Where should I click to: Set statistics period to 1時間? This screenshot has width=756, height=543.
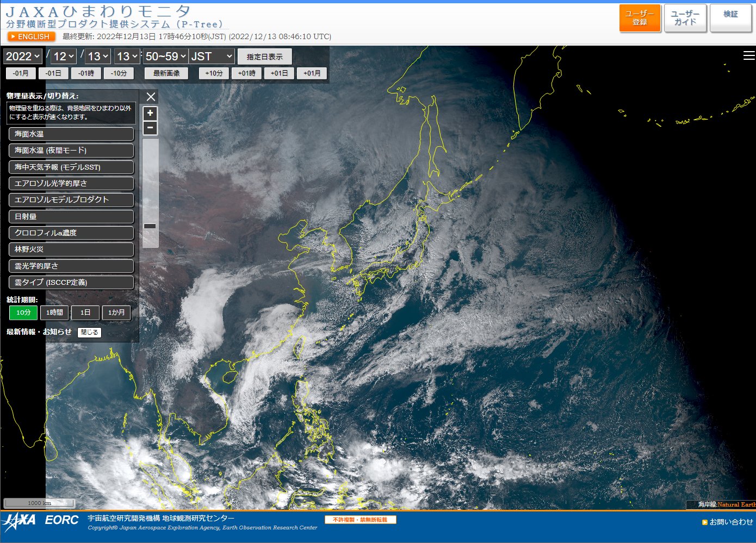pyautogui.click(x=54, y=313)
